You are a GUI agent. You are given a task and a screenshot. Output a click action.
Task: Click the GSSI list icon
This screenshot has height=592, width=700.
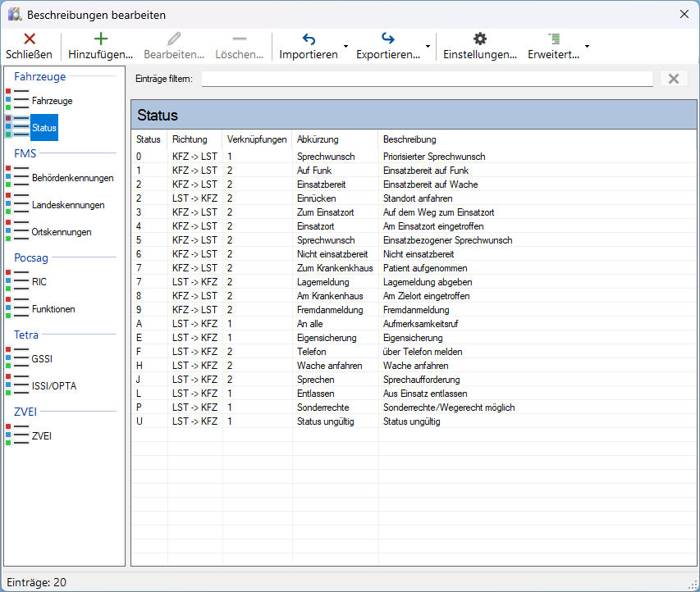17,357
